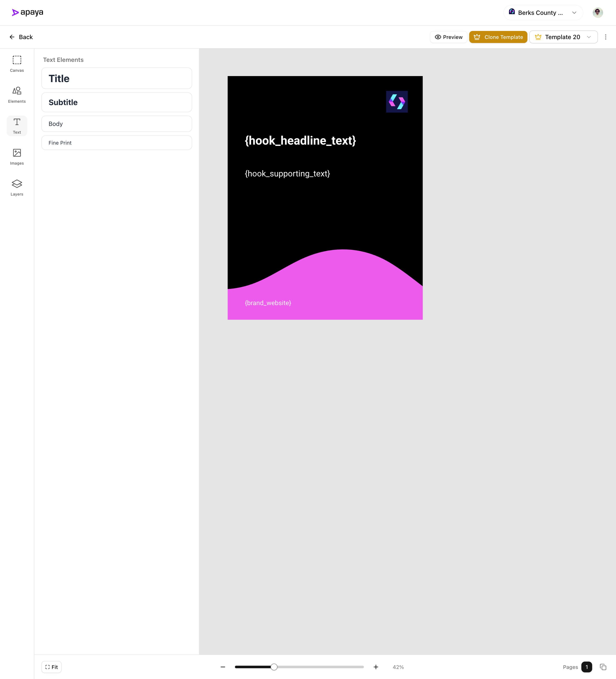Viewport: 616px width, 679px height.
Task: Show the Layers panel
Action: 17,187
